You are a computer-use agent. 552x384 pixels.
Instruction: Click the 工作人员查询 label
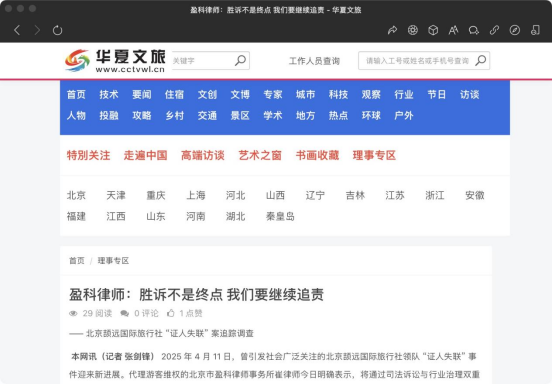(314, 61)
